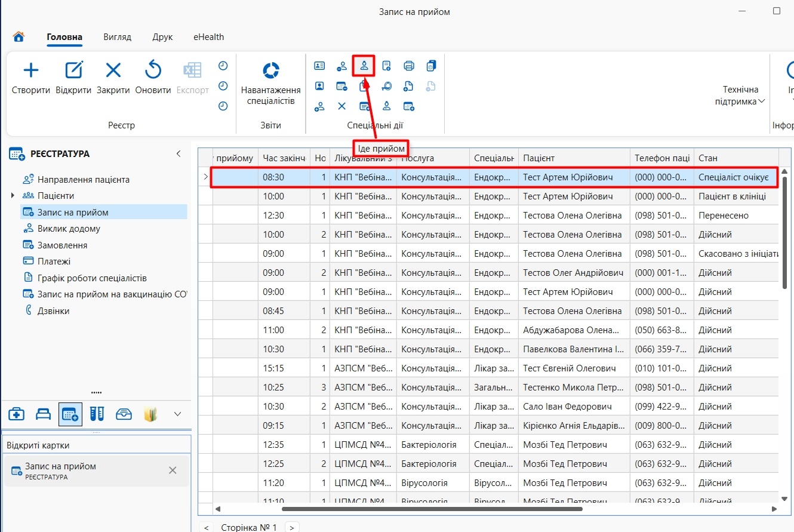Open the Навантаження спеціалістів report

[271, 70]
